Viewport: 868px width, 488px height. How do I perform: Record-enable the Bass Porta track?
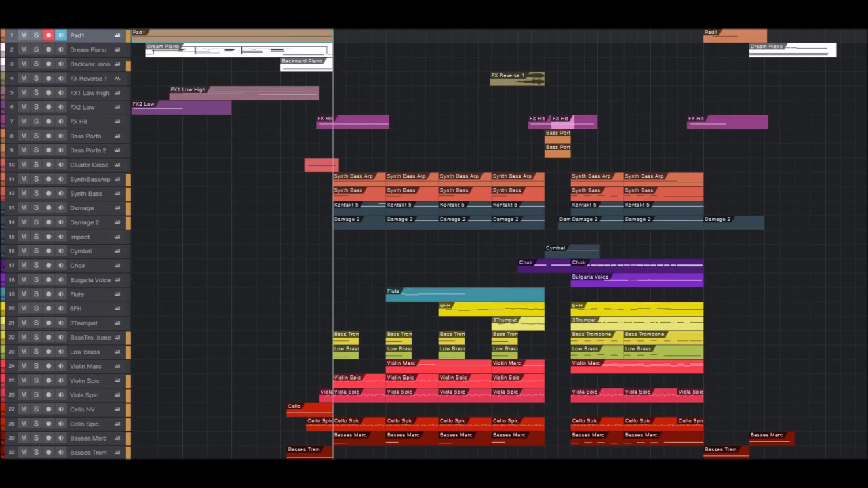[48, 136]
